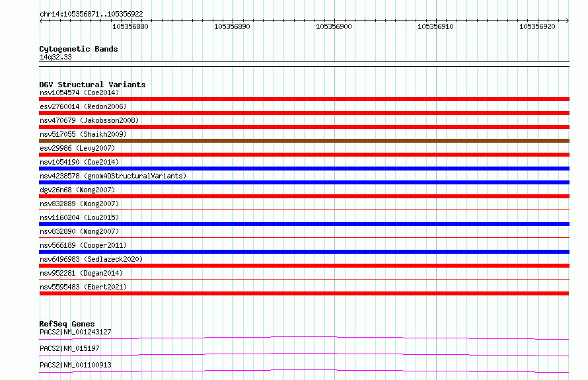Select the DGV Structural Variants track title
This screenshot has width=588, height=380.
pyautogui.click(x=92, y=85)
